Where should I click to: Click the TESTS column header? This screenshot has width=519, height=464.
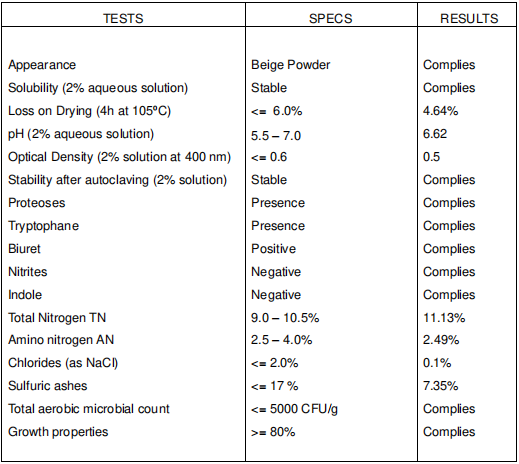[123, 18]
